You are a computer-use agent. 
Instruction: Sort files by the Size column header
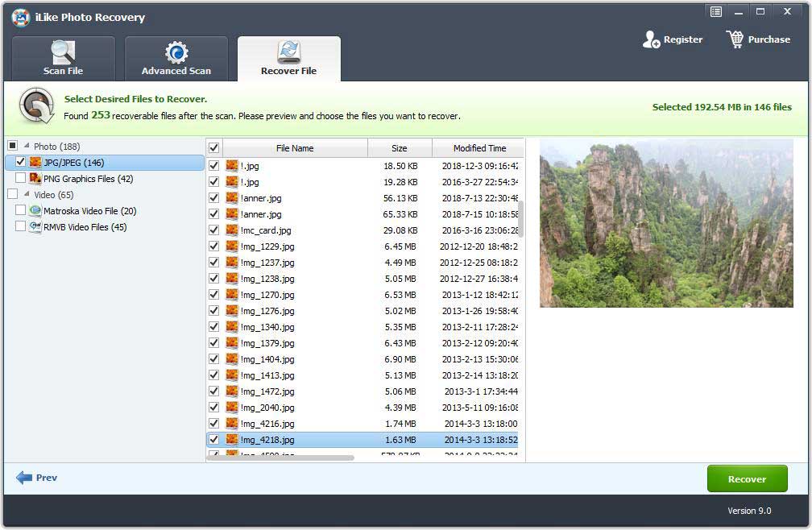tap(400, 148)
